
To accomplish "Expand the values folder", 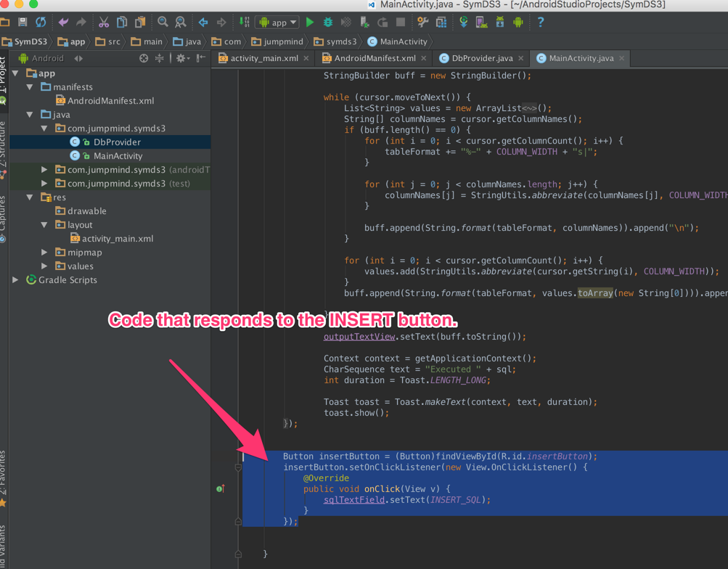I will point(44,266).
